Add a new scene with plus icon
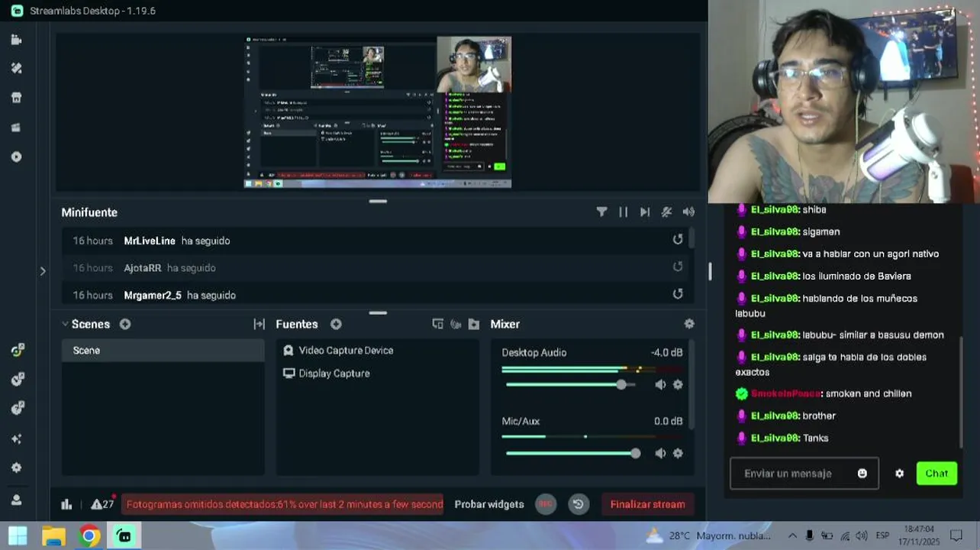 click(x=125, y=324)
